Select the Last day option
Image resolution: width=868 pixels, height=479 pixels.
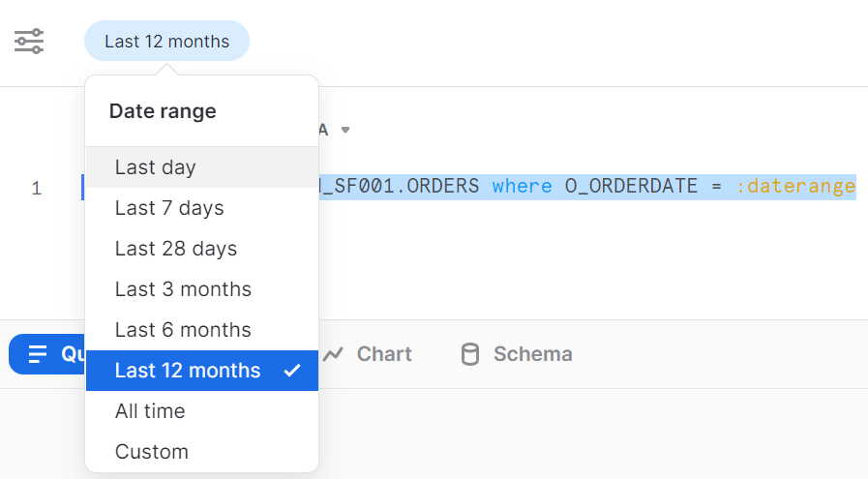click(x=156, y=167)
